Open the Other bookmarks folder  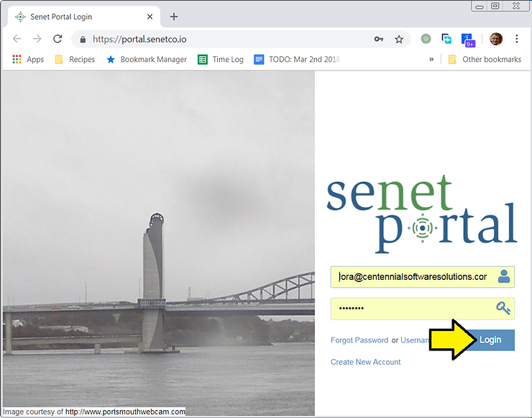coord(484,60)
